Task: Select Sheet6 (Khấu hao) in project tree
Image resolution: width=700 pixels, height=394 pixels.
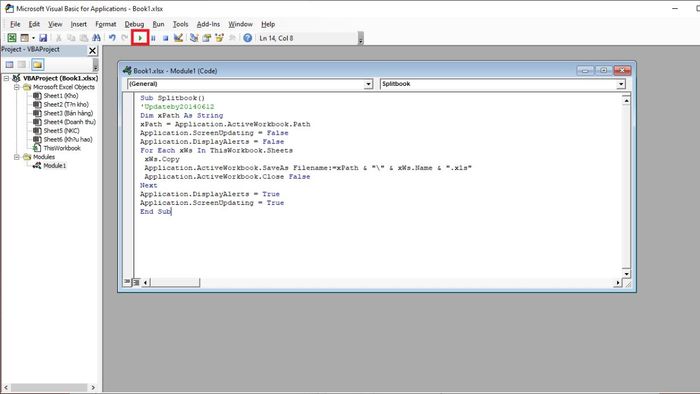Action: [68, 139]
